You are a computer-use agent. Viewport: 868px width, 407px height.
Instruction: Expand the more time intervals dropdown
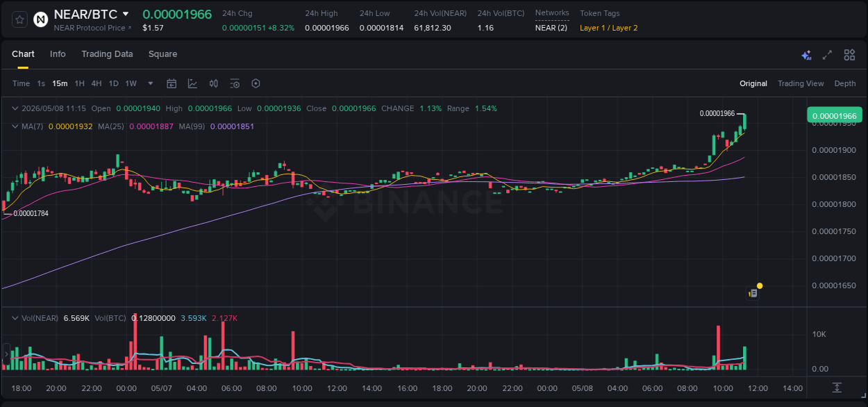coord(151,83)
